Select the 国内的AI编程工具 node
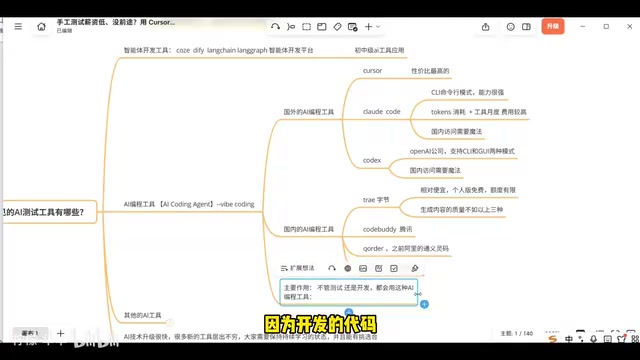Viewport: 640px width, 360px height. pyautogui.click(x=309, y=229)
